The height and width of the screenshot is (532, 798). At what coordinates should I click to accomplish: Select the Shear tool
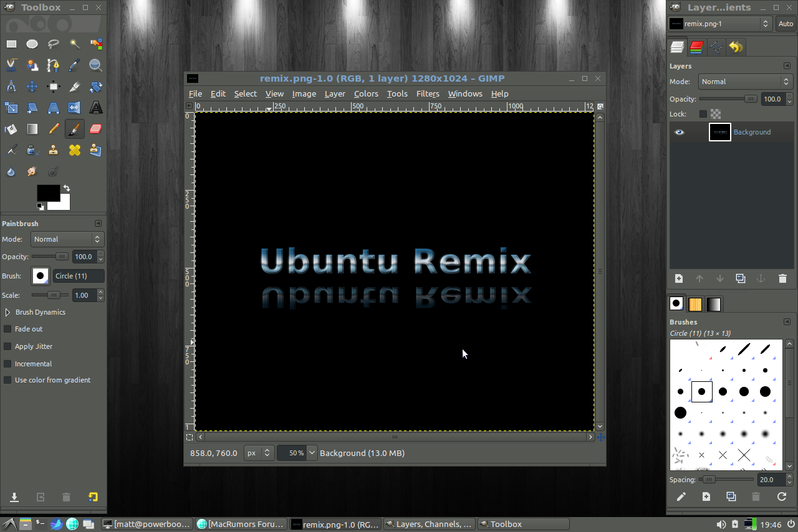[32, 108]
